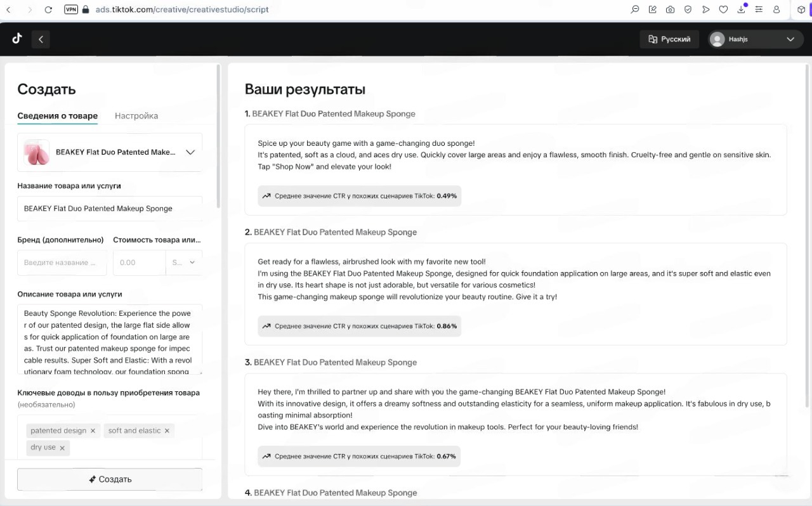This screenshot has height=506, width=812.
Task: Click the cube extensions icon in browser
Action: [802, 10]
